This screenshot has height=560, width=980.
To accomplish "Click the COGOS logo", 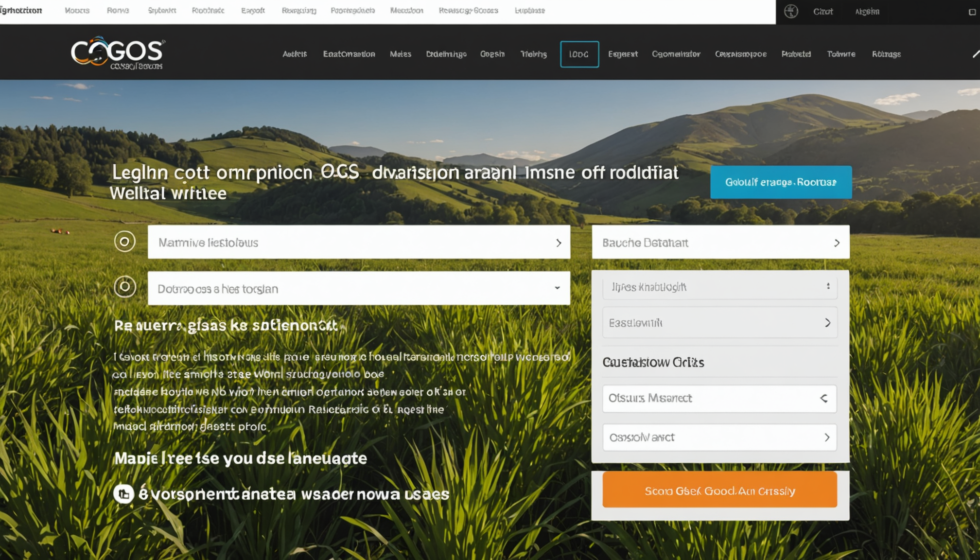I will point(118,52).
